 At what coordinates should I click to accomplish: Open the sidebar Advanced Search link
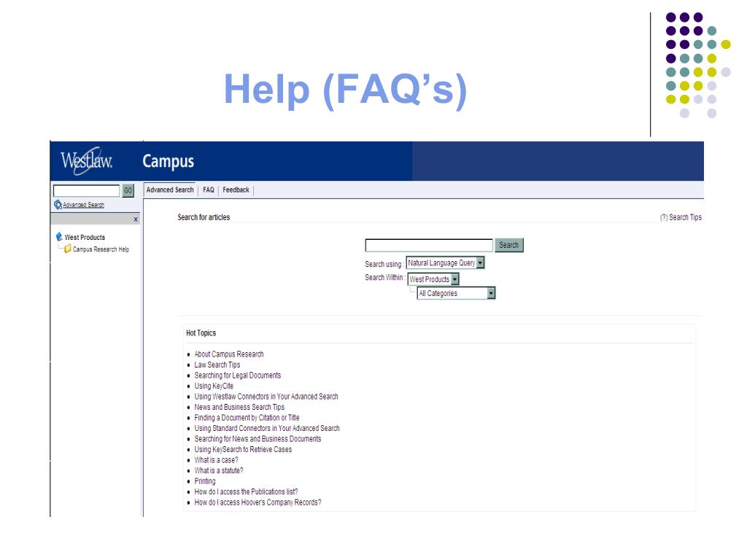pyautogui.click(x=83, y=205)
